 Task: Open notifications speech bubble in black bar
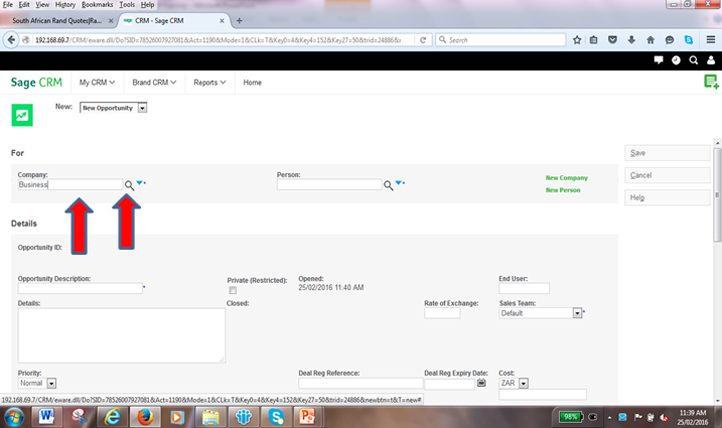(x=658, y=60)
